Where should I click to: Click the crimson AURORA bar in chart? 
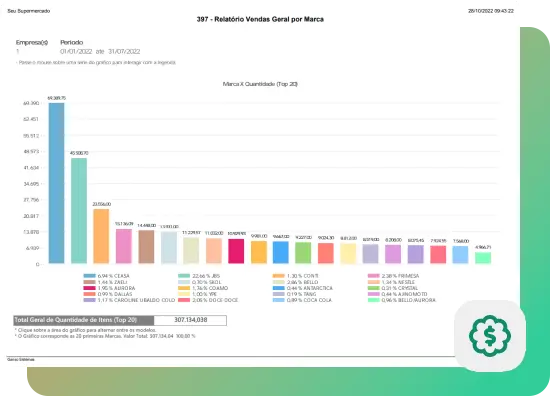[236, 251]
